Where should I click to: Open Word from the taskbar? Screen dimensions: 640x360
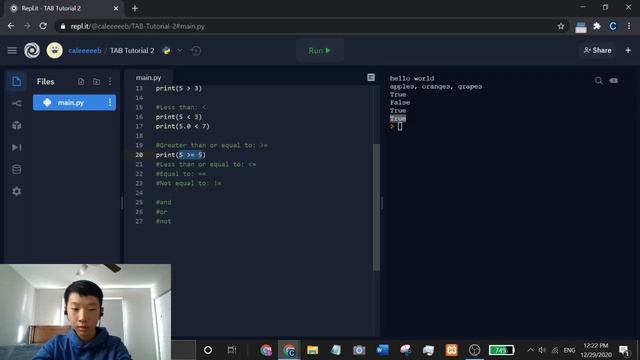[382, 350]
